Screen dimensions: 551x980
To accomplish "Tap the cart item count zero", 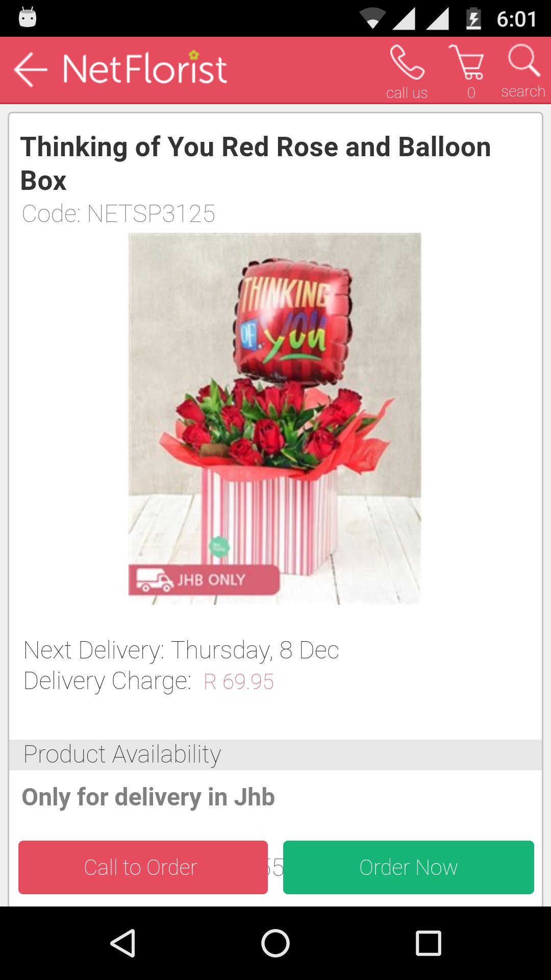I will click(x=471, y=93).
